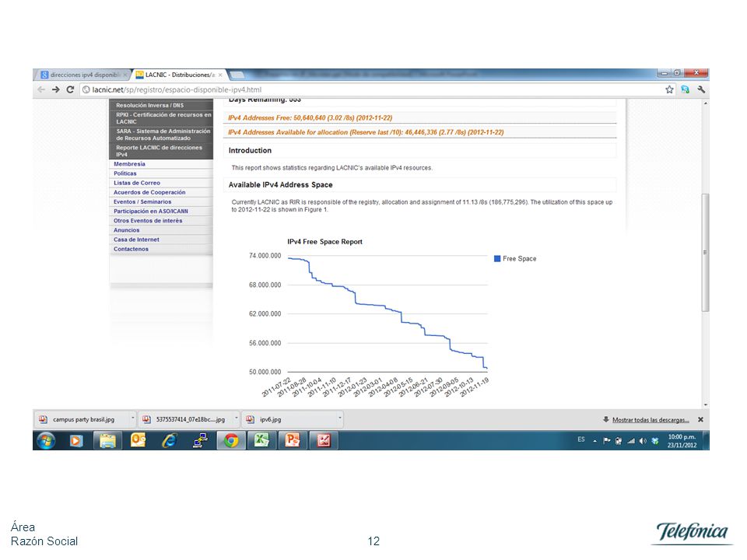The height and width of the screenshot is (560, 747).
Task: Click Mostrar todas las descargas link
Action: (651, 420)
